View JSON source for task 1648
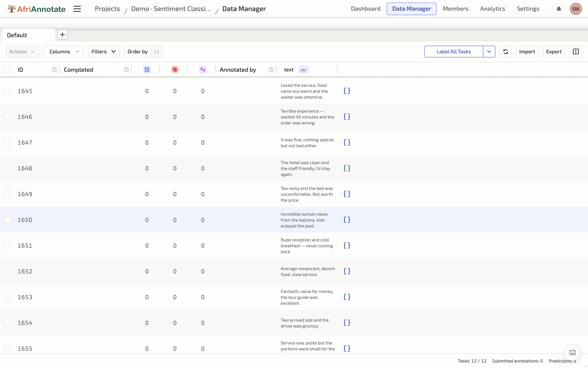588x368 pixels. (x=347, y=168)
